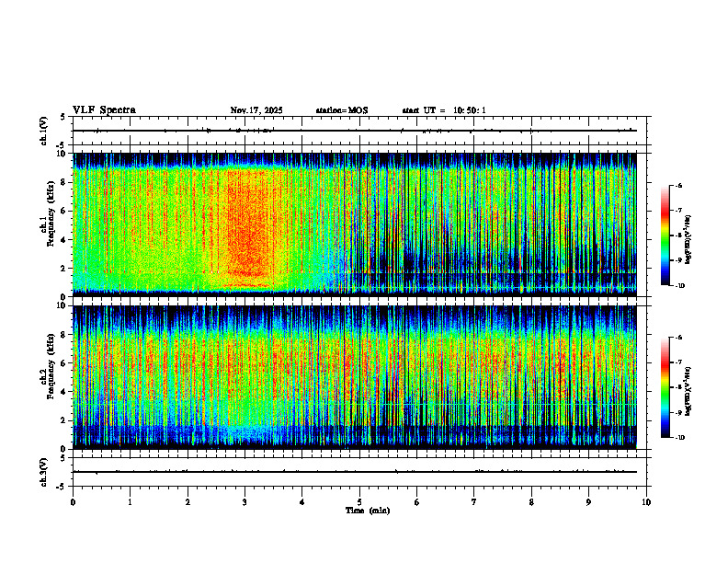Image resolution: width=728 pixels, height=563 pixels.
Task: Click time axis tick label "4"
Action: (x=302, y=502)
